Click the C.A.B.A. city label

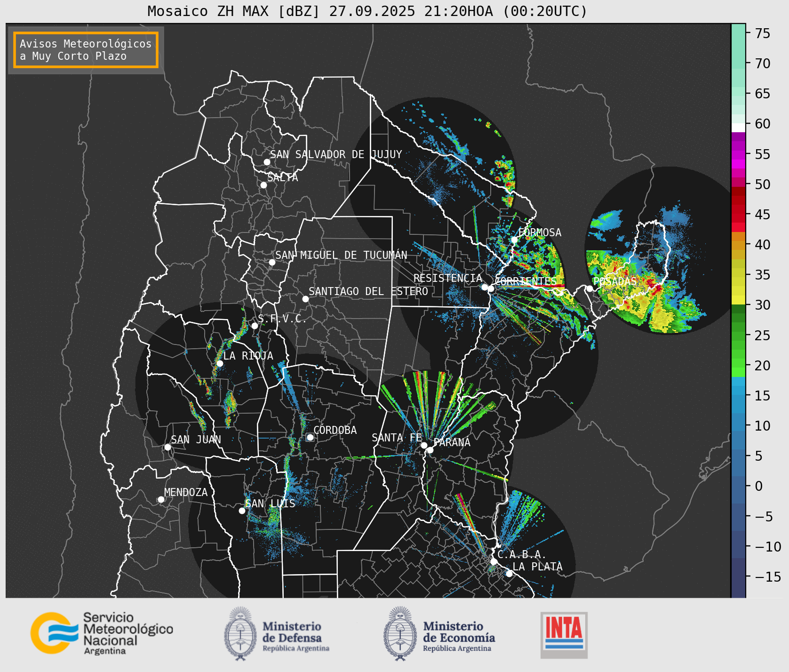[x=522, y=554]
